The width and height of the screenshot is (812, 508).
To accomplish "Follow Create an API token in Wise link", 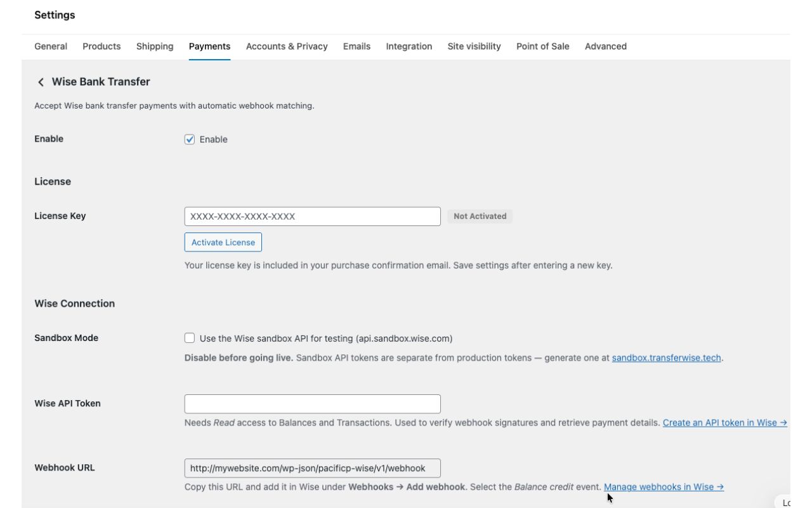I will coord(725,423).
